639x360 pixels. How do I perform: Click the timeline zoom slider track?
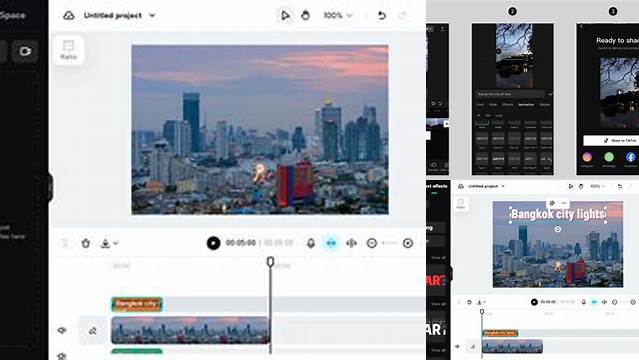coord(390,243)
